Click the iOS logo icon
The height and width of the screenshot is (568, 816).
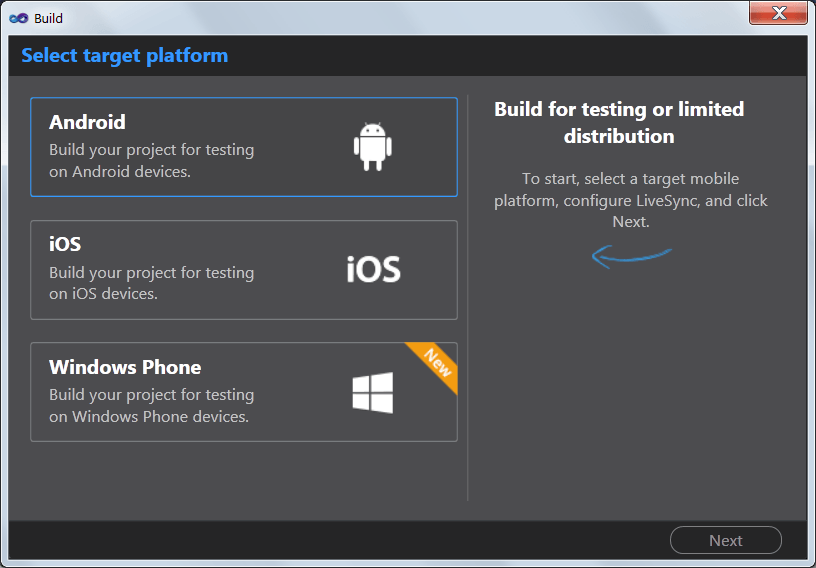click(x=374, y=269)
